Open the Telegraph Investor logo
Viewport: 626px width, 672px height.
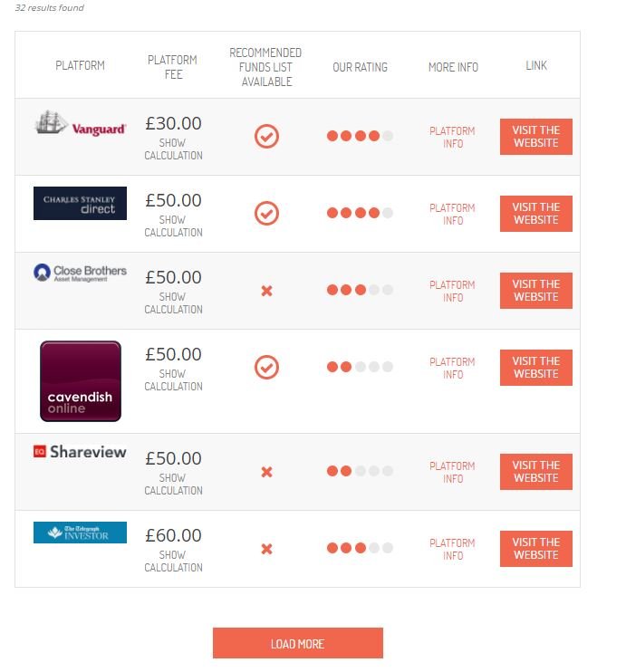tap(80, 533)
